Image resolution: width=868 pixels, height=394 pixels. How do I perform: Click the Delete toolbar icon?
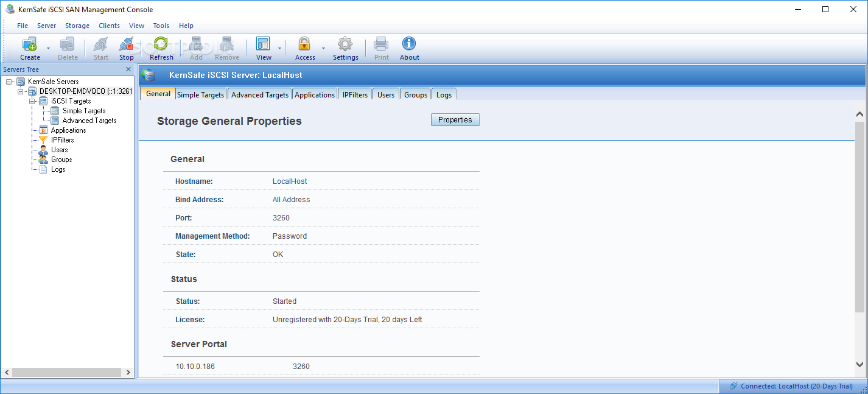coord(68,44)
